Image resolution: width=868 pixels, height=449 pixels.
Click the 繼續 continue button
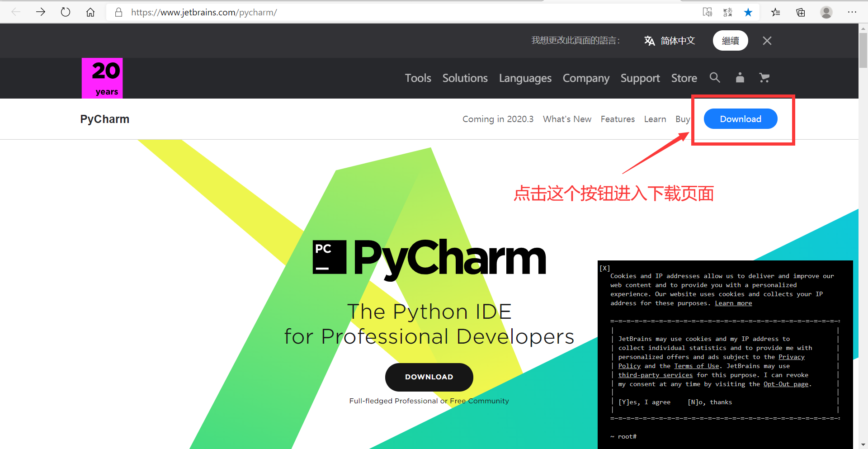(x=731, y=41)
